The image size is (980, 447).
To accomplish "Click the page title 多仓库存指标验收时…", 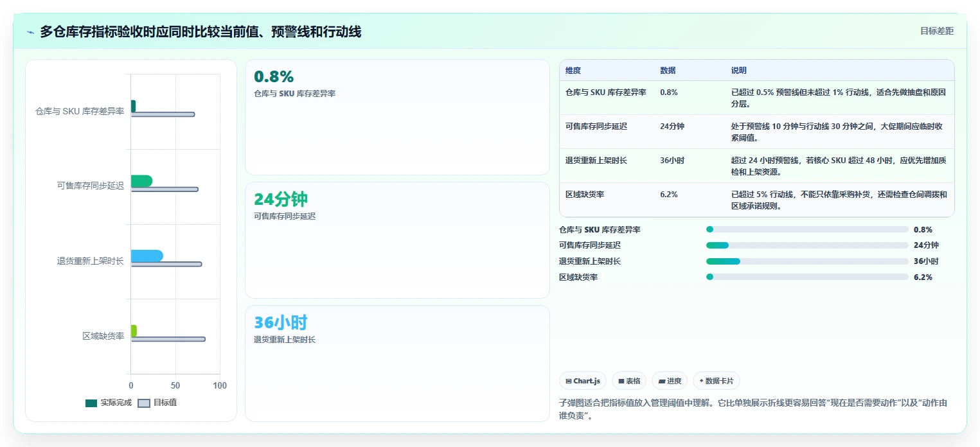I will (200, 31).
